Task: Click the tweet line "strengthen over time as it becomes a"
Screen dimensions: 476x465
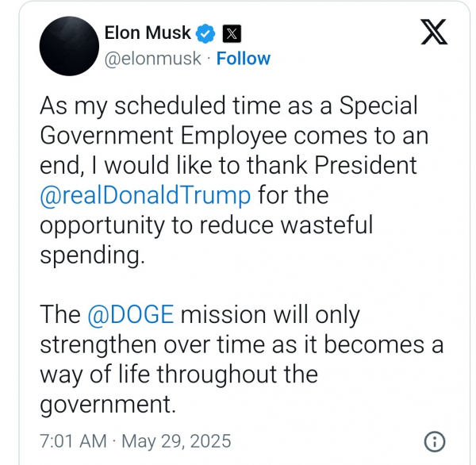Action: [242, 345]
